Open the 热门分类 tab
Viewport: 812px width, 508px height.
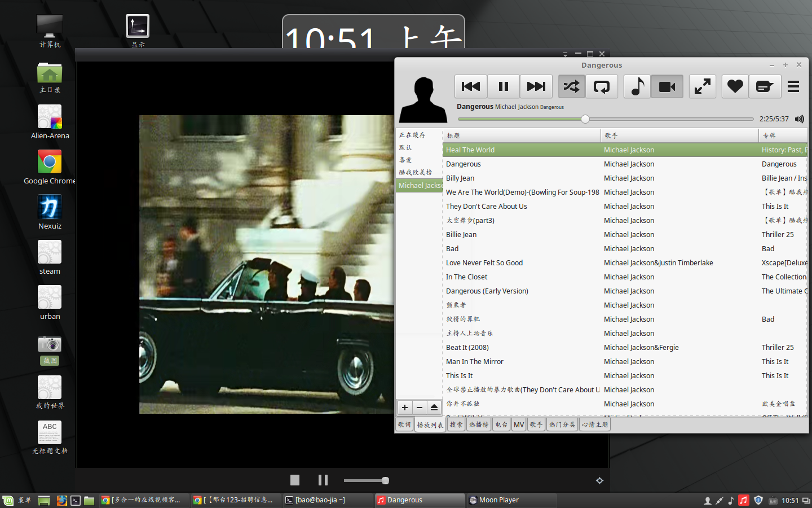coord(562,424)
